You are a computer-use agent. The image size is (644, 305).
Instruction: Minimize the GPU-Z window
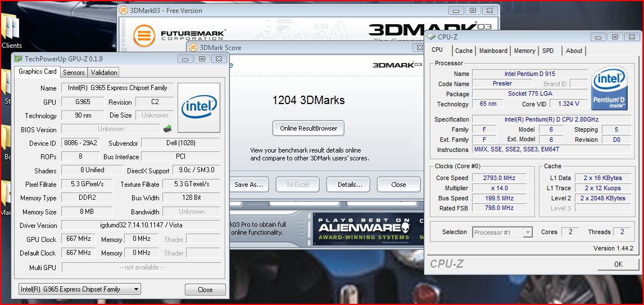click(x=185, y=59)
